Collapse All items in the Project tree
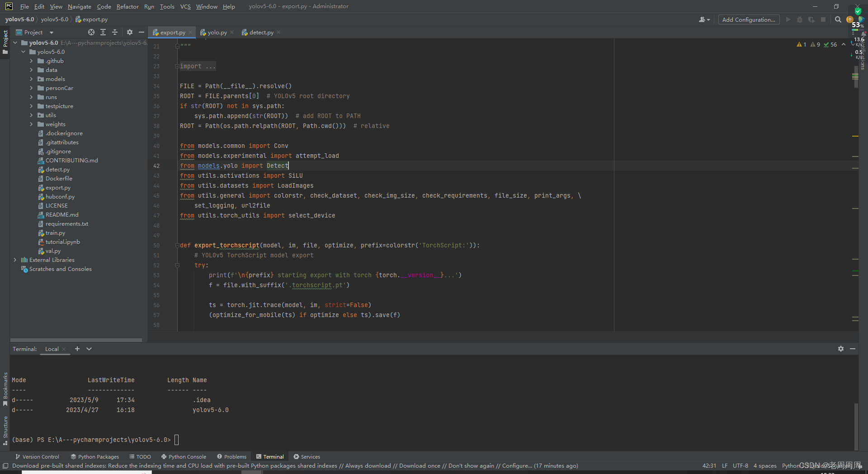Image resolution: width=868 pixels, height=474 pixels. point(114,32)
